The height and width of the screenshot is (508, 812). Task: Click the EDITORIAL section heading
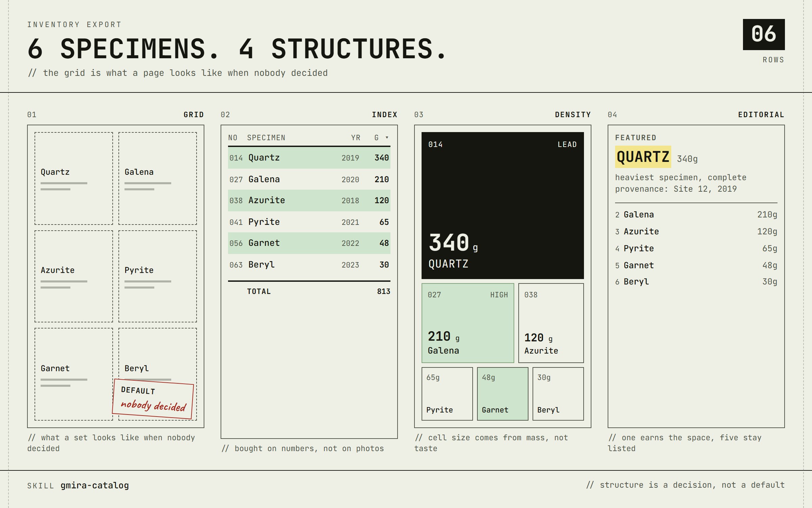click(x=761, y=115)
